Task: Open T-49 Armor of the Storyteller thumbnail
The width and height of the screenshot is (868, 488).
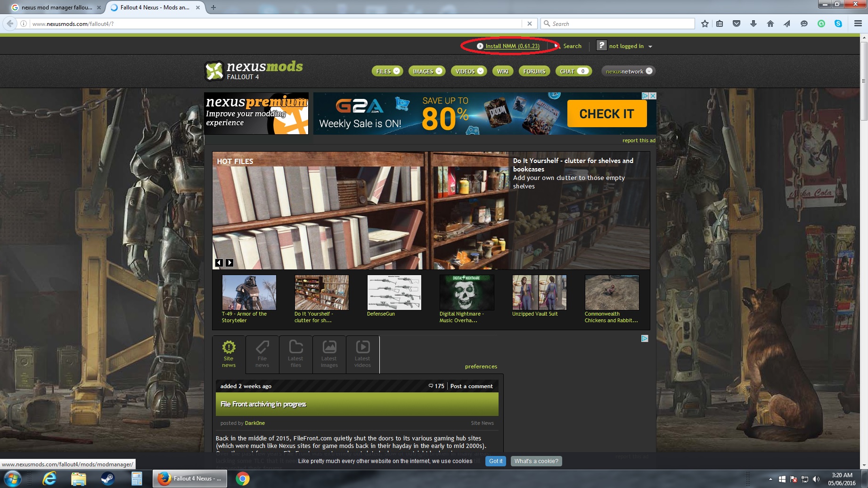Action: point(249,293)
